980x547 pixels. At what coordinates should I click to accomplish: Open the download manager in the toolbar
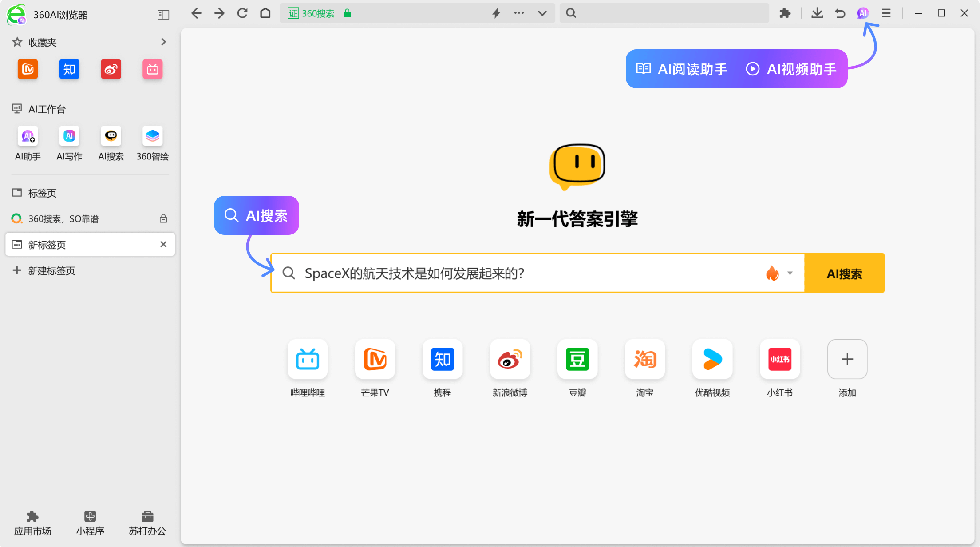817,13
